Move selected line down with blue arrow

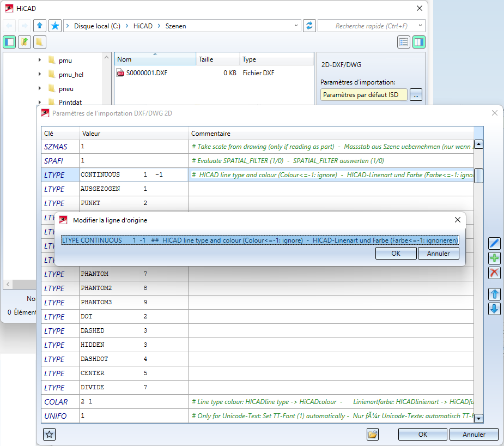494,309
